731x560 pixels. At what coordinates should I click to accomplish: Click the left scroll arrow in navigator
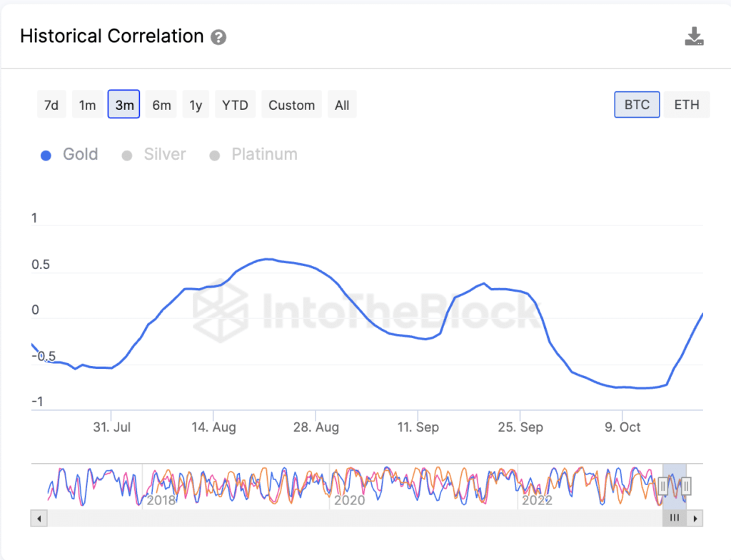39,518
